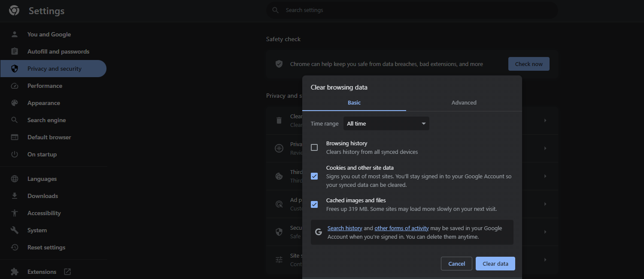This screenshot has width=644, height=279.
Task: Click the Default browser window icon
Action: click(x=15, y=137)
